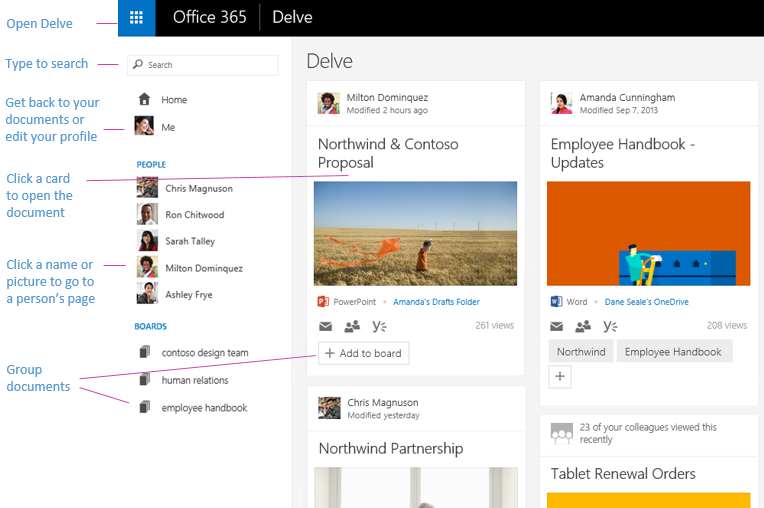Open the human relations board
764x508 pixels.
coord(195,380)
